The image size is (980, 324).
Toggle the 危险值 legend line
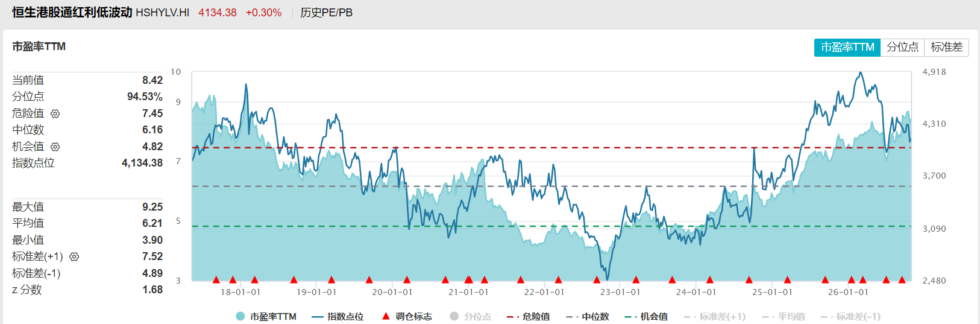pos(529,316)
